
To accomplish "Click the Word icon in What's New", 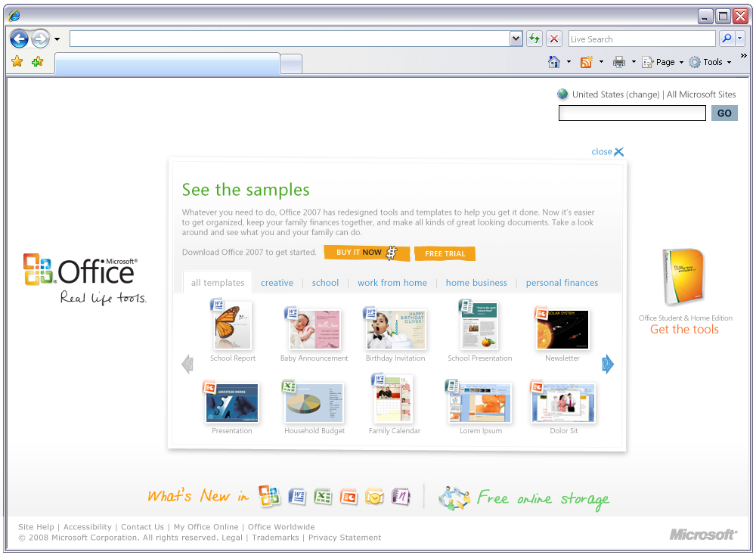I will click(x=297, y=496).
